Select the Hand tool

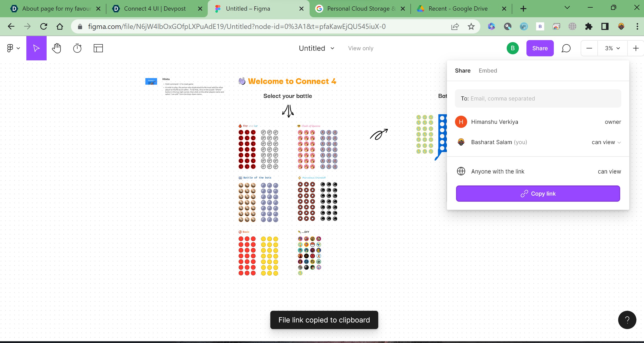coord(56,48)
